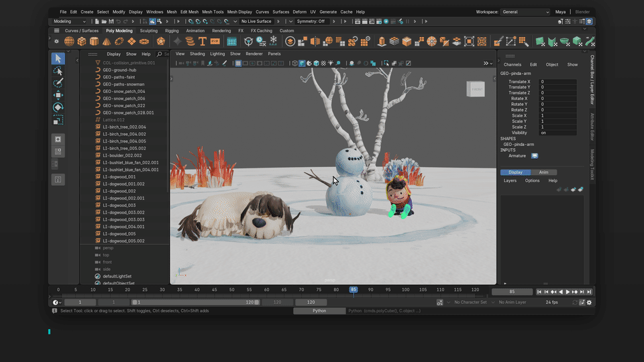The height and width of the screenshot is (362, 644).
Task: Click Python script language button
Action: tap(319, 311)
